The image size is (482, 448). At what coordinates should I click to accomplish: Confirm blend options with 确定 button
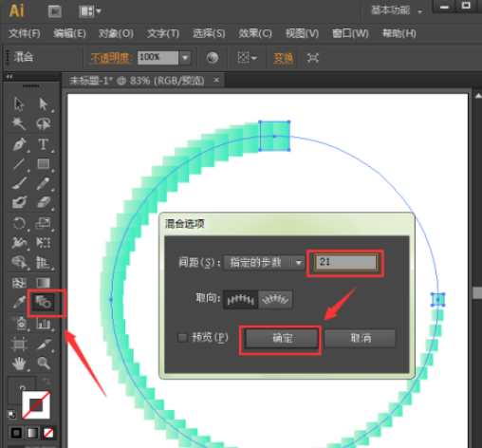pos(282,338)
